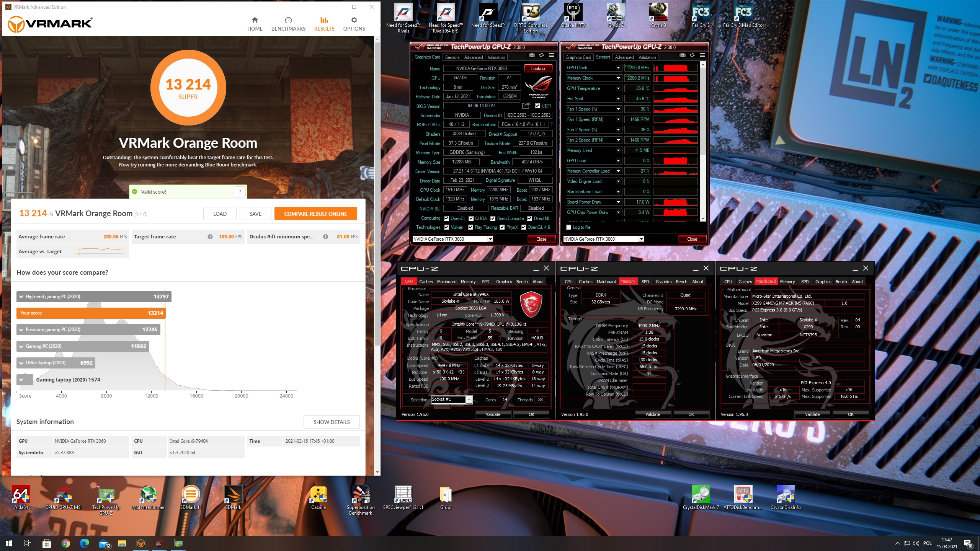The height and width of the screenshot is (551, 980).
Task: Click Compare Result Online button
Action: tap(315, 214)
